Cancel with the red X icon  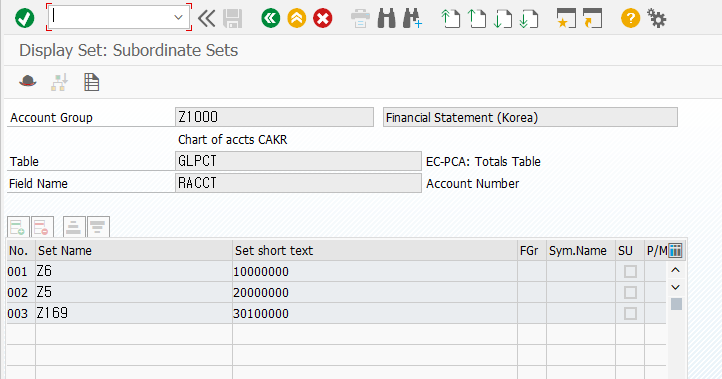pyautogui.click(x=323, y=18)
